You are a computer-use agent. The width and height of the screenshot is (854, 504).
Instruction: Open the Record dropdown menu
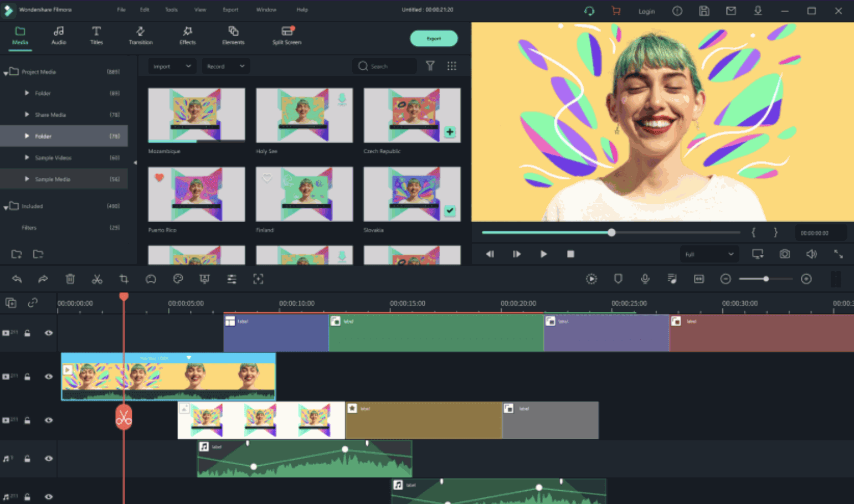click(225, 66)
